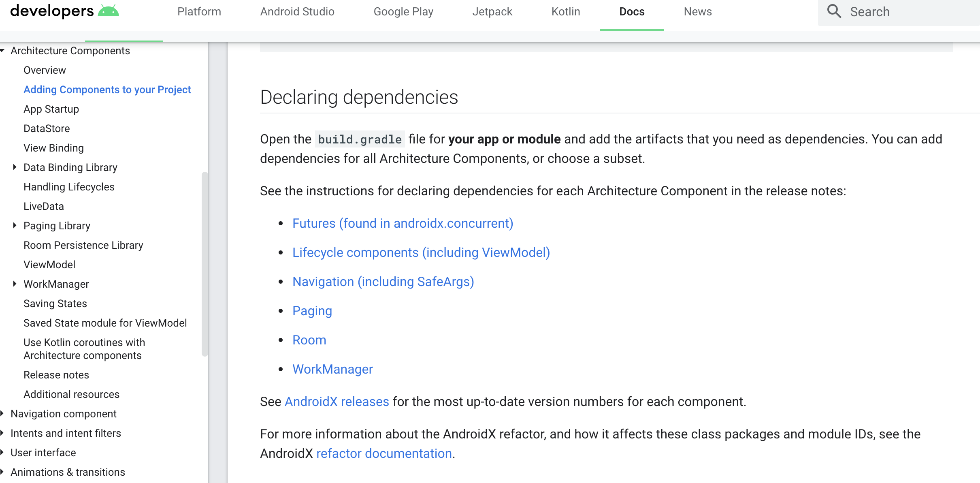This screenshot has height=483, width=980.
Task: Switch to the Jetpack tab
Action: [492, 12]
